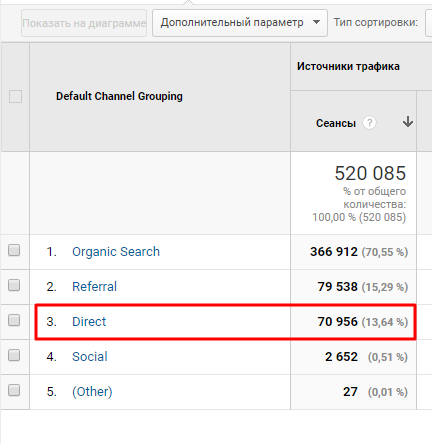The width and height of the screenshot is (432, 444).
Task: Open the Social channel link
Action: (90, 357)
